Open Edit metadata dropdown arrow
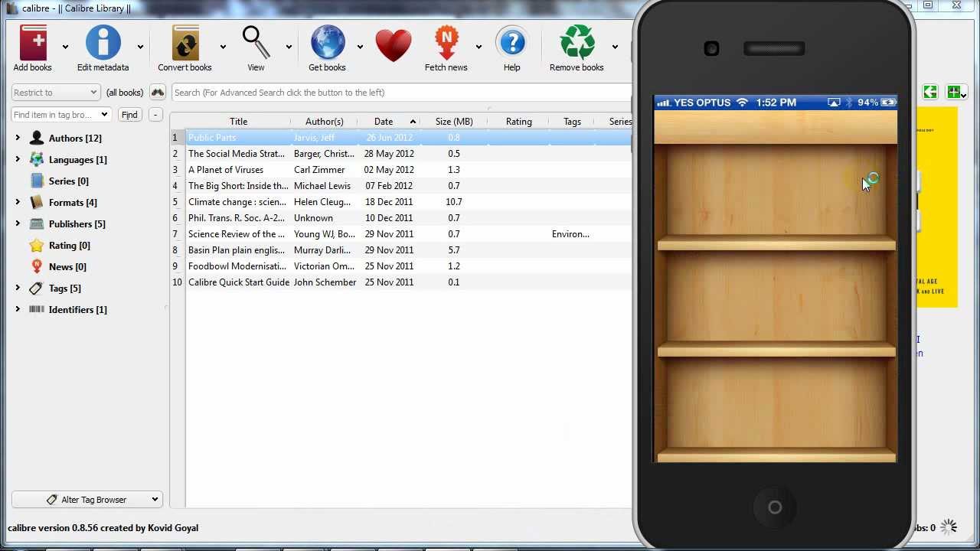Screen dimensions: 980x551 [140, 47]
